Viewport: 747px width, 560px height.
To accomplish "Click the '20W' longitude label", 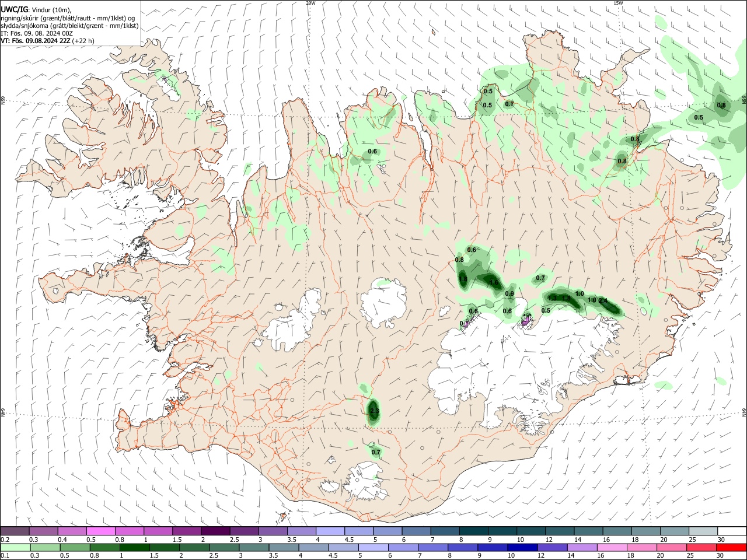I will pyautogui.click(x=310, y=3).
